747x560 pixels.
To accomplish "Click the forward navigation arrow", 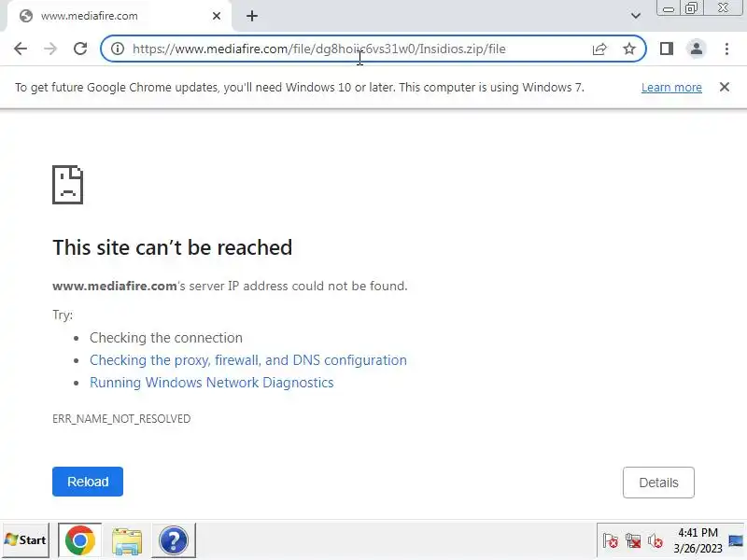I will click(50, 49).
